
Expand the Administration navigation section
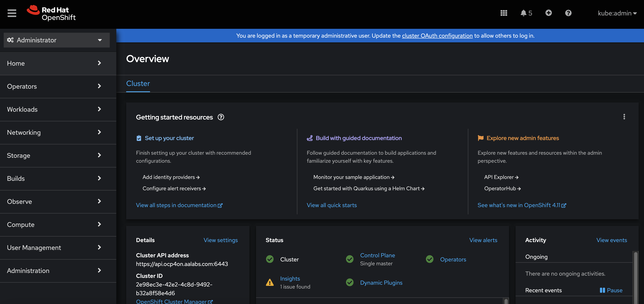point(58,270)
